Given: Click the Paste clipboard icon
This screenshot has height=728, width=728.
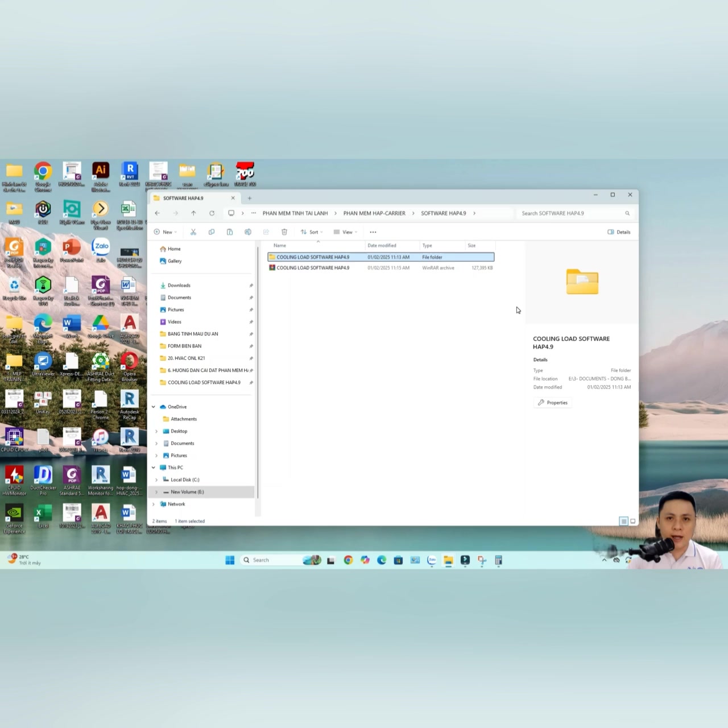Looking at the screenshot, I should tap(230, 232).
